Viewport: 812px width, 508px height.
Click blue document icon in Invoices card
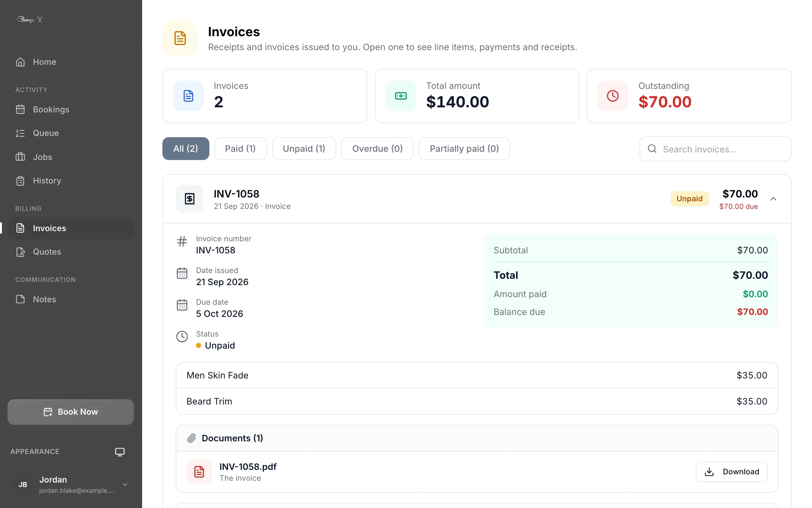click(x=188, y=96)
